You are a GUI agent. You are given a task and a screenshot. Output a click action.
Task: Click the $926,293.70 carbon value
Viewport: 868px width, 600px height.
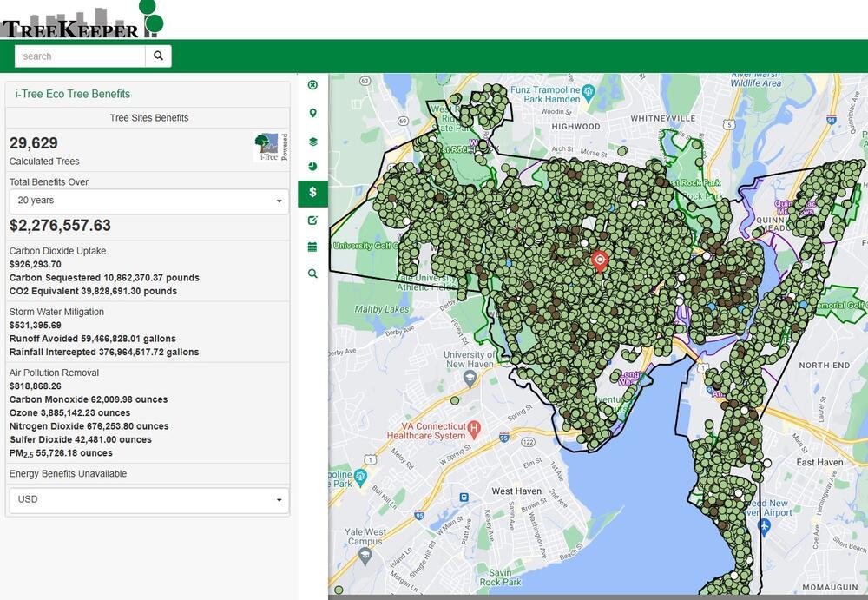point(36,264)
